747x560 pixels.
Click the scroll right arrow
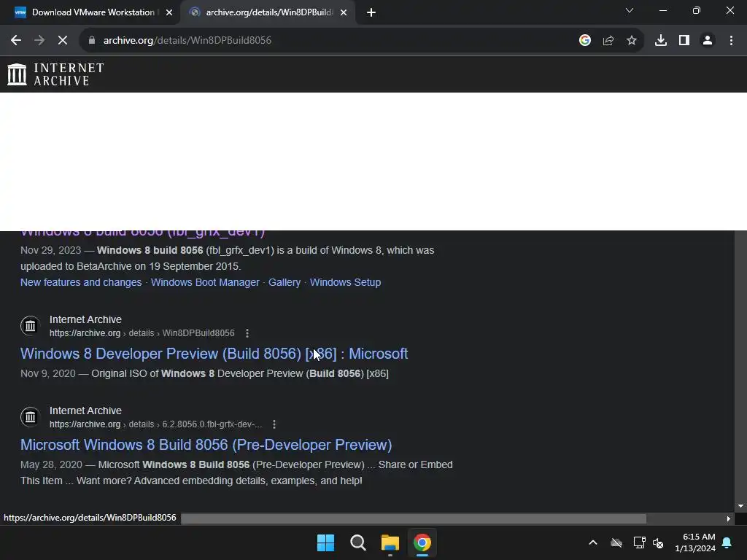[729, 518]
